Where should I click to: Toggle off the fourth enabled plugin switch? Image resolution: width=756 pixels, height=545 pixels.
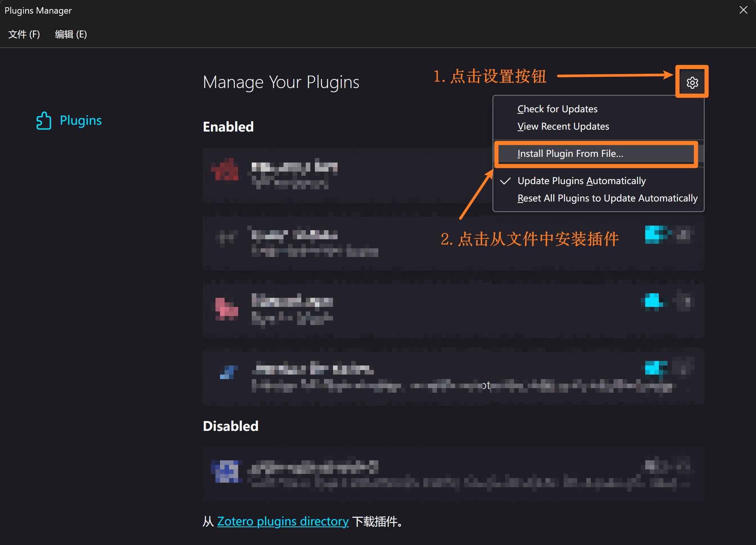[656, 367]
